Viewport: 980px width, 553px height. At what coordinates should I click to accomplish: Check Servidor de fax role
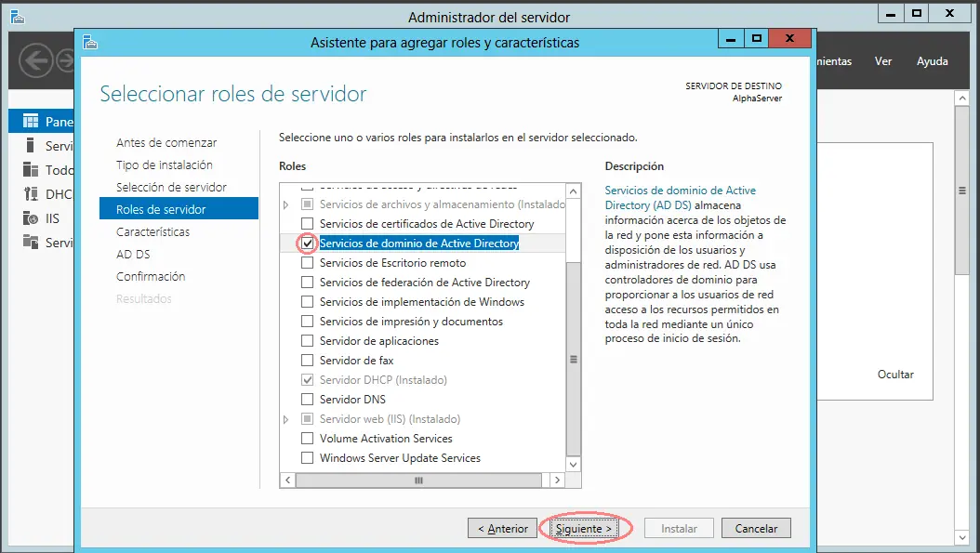[307, 360]
